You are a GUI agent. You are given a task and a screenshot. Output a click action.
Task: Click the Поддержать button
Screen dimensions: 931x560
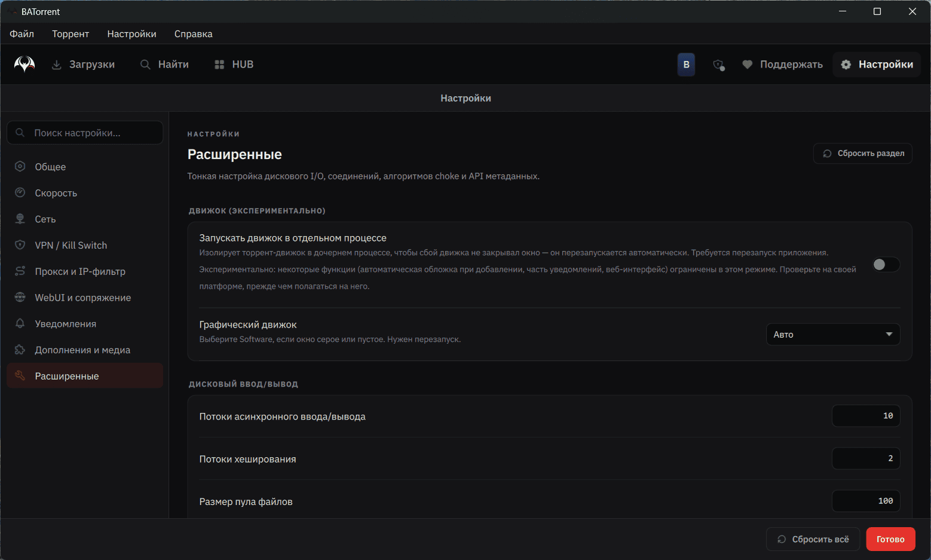782,65
